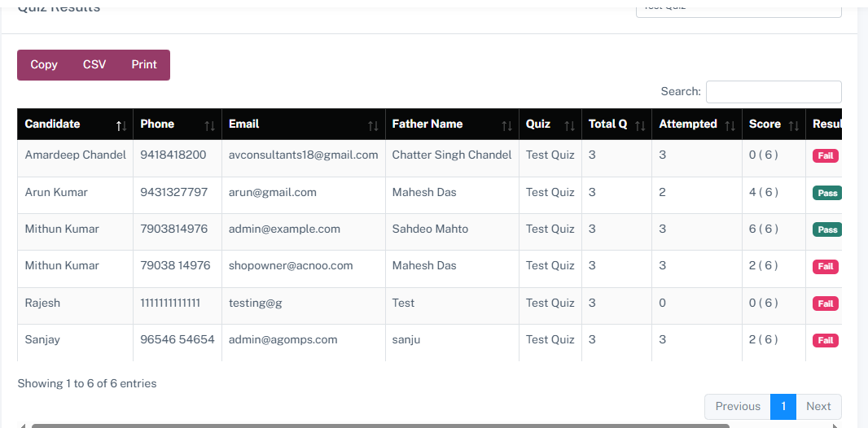Click Total Q column sort arrows
The width and height of the screenshot is (868, 428).
coord(639,125)
